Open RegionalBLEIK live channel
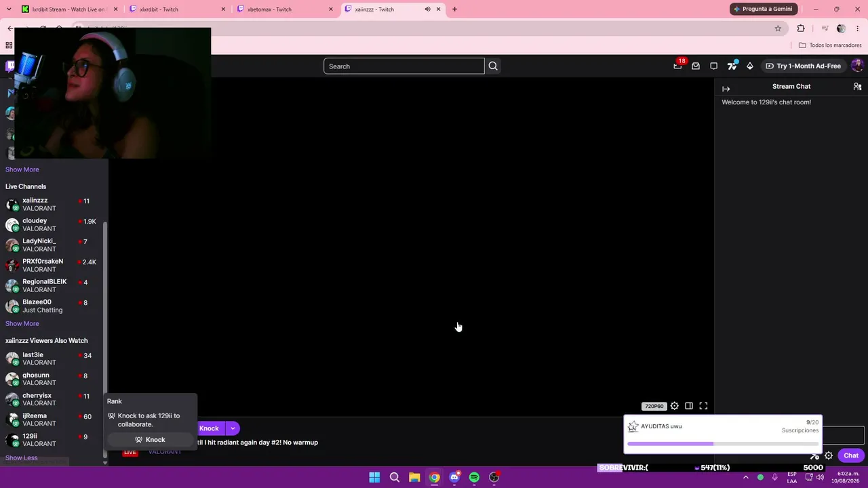 [53, 286]
